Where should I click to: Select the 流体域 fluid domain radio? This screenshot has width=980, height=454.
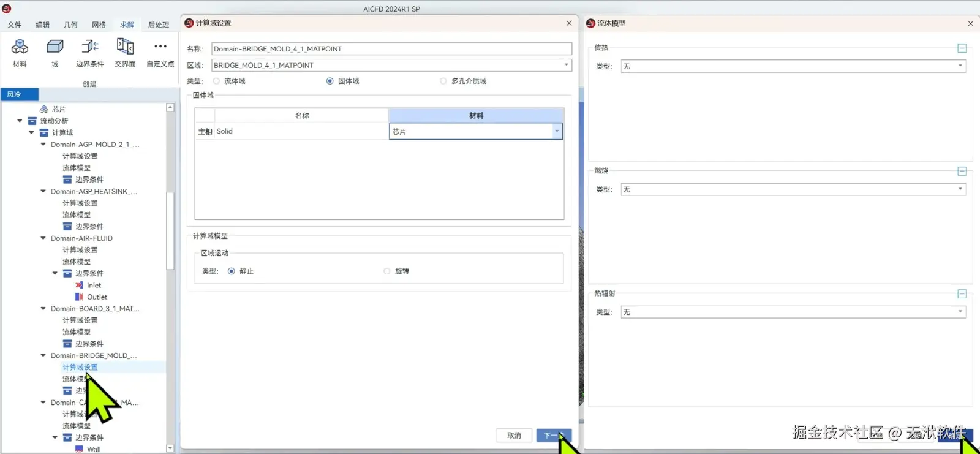[216, 81]
